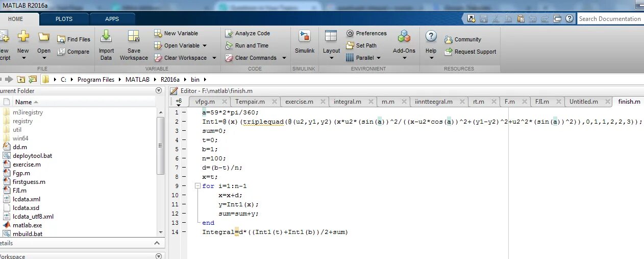The width and height of the screenshot is (644, 259).
Task: Expand the Parallel dropdown arrow
Action: click(378, 58)
